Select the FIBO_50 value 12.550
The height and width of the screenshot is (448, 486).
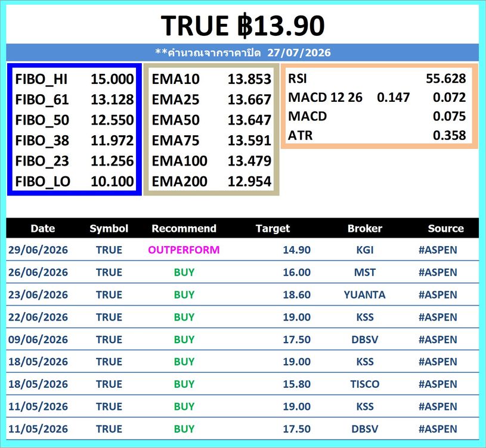(x=112, y=120)
